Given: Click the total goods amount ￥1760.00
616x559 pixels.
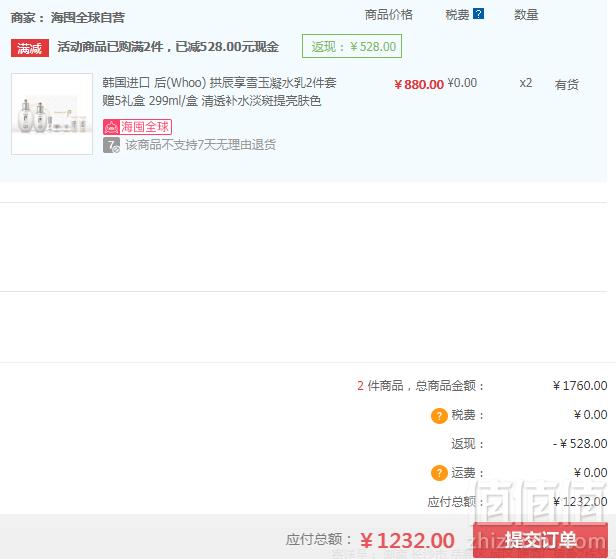Looking at the screenshot, I should (580, 386).
